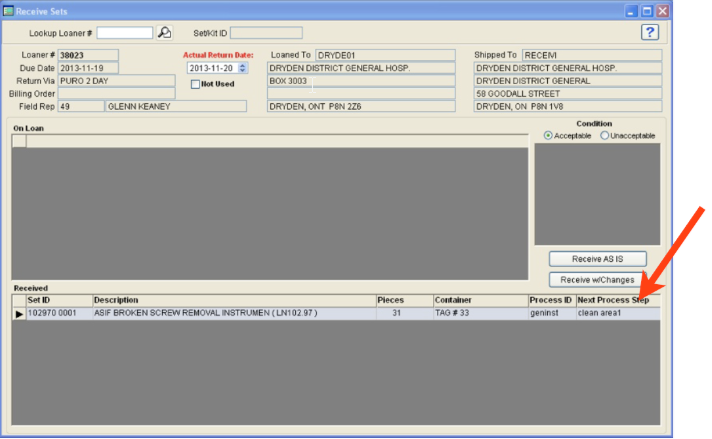
Task: Select the Unacceptable condition radio button
Action: (x=604, y=135)
